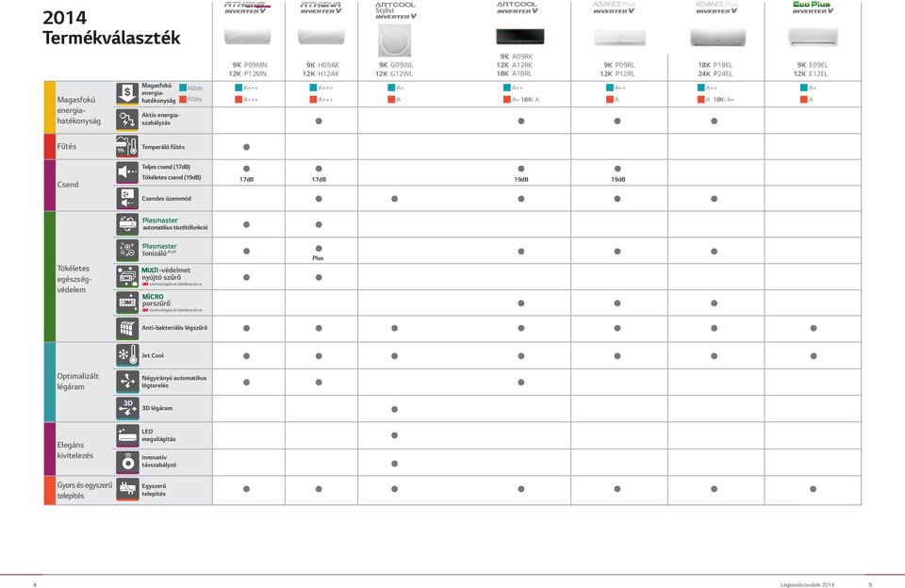Click the black Artcool A09RK unit image
Viewport: 905px width, 588px height.
[x=519, y=37]
